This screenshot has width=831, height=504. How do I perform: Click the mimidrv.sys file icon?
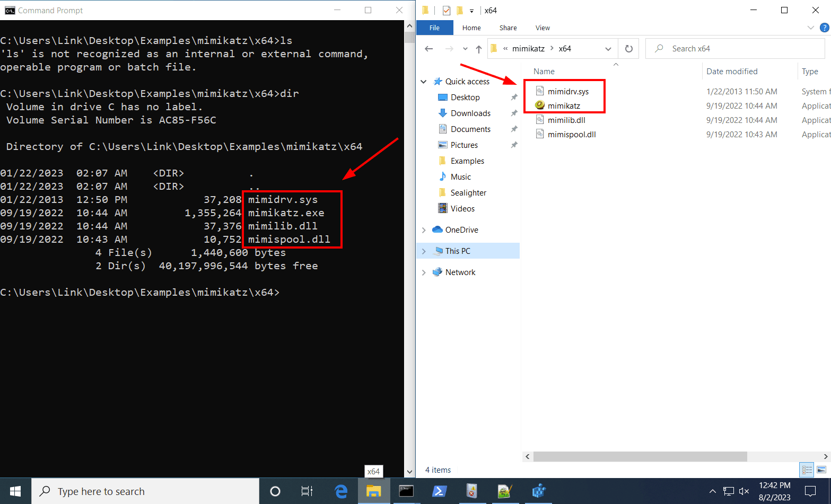(x=540, y=91)
